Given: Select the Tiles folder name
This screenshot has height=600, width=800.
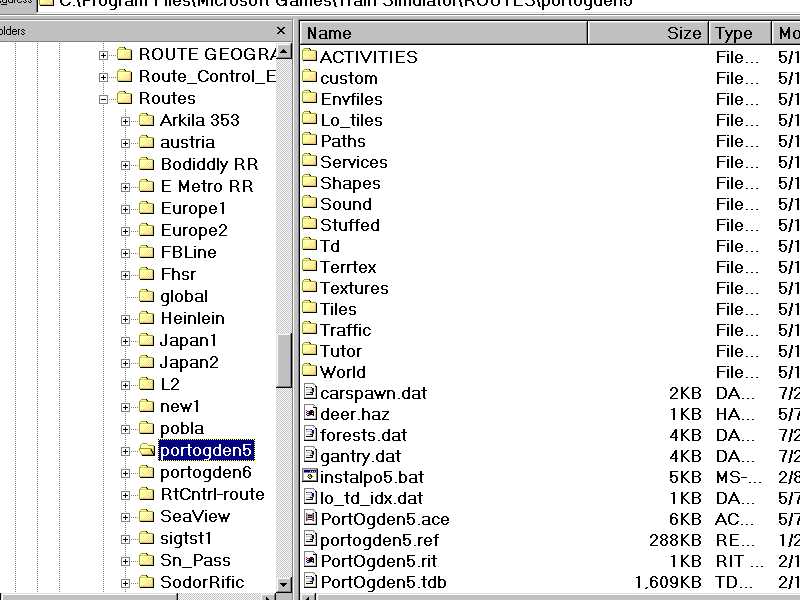Looking at the screenshot, I should [338, 309].
